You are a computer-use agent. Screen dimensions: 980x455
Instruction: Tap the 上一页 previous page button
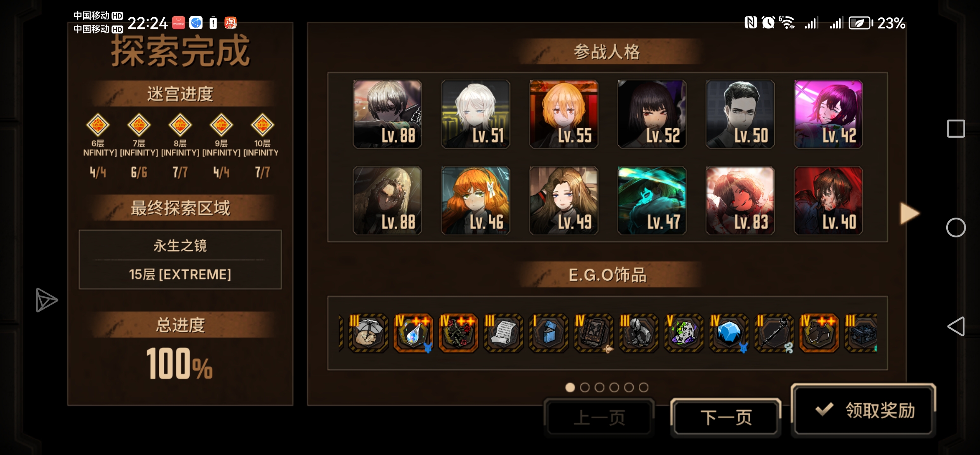(x=599, y=417)
